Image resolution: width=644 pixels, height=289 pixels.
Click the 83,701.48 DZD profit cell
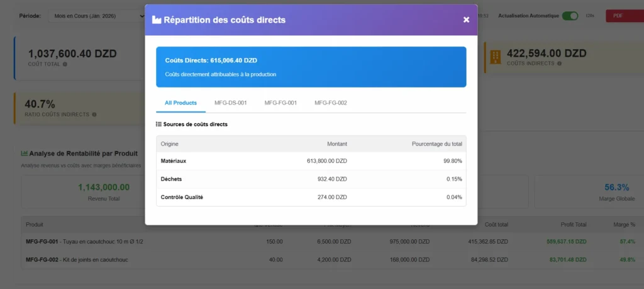568,260
